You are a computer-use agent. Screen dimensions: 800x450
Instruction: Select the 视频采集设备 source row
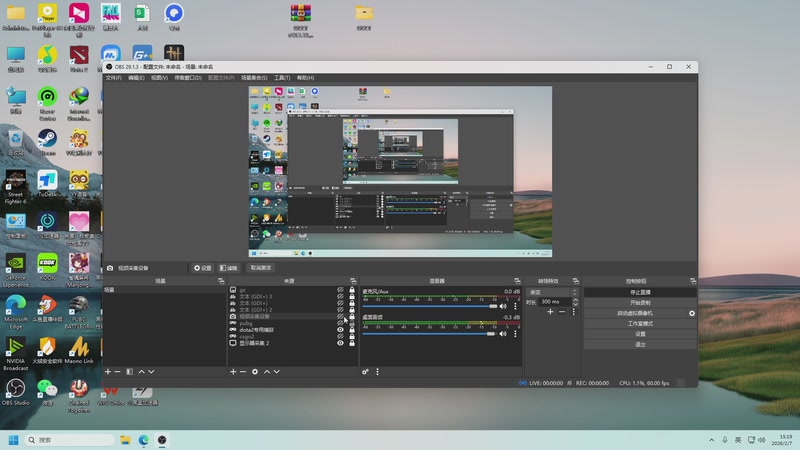(291, 316)
